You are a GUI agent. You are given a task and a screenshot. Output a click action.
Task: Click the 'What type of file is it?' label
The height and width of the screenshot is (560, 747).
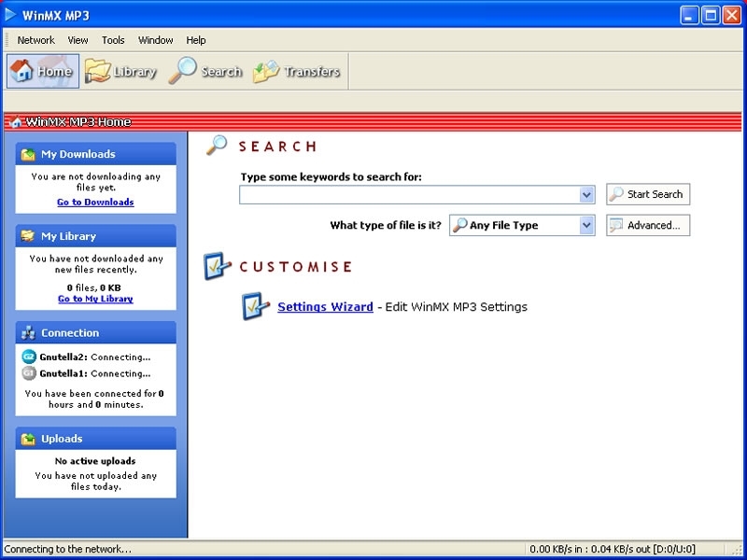coord(386,225)
